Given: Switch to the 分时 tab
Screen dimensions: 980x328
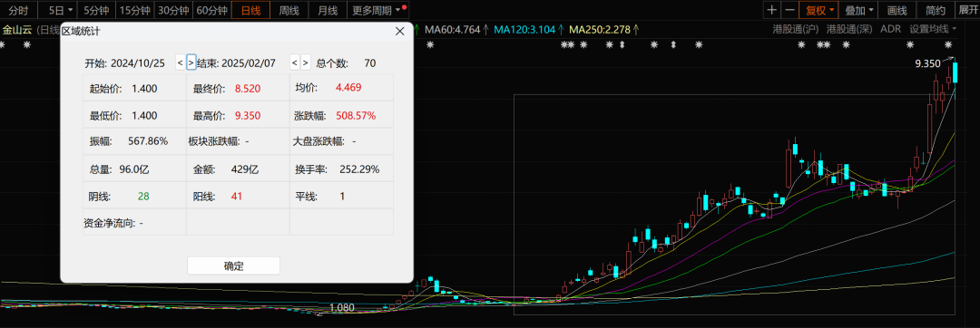Looking at the screenshot, I should 19,10.
